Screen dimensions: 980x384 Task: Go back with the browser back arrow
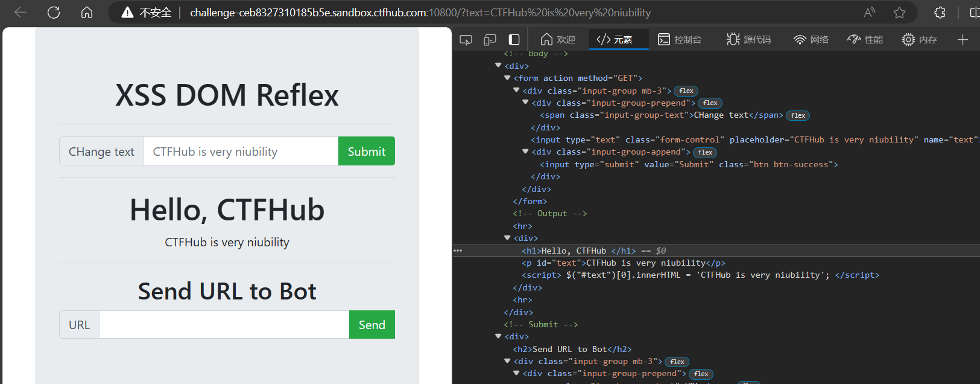pos(21,12)
